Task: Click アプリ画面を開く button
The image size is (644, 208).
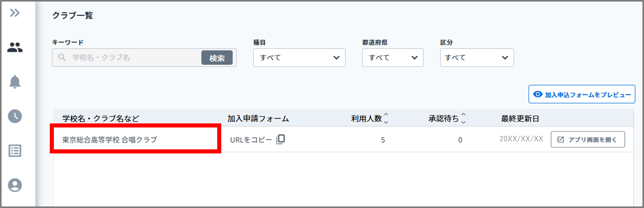Action: tap(588, 139)
